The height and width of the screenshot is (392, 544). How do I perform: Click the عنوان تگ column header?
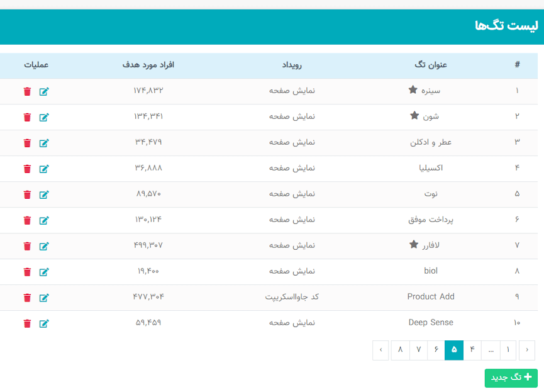tap(431, 65)
